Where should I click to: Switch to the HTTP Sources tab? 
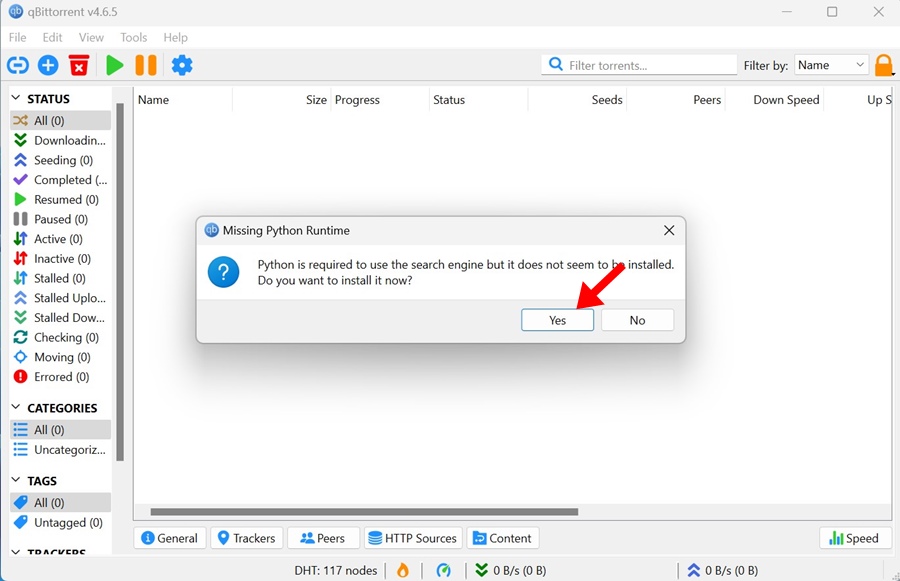(x=413, y=538)
